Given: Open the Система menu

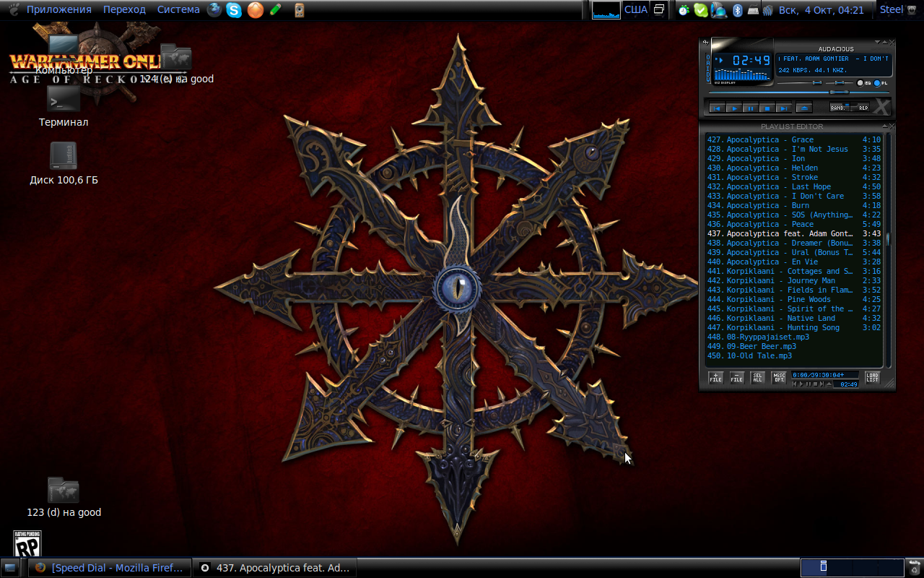Looking at the screenshot, I should (x=178, y=9).
